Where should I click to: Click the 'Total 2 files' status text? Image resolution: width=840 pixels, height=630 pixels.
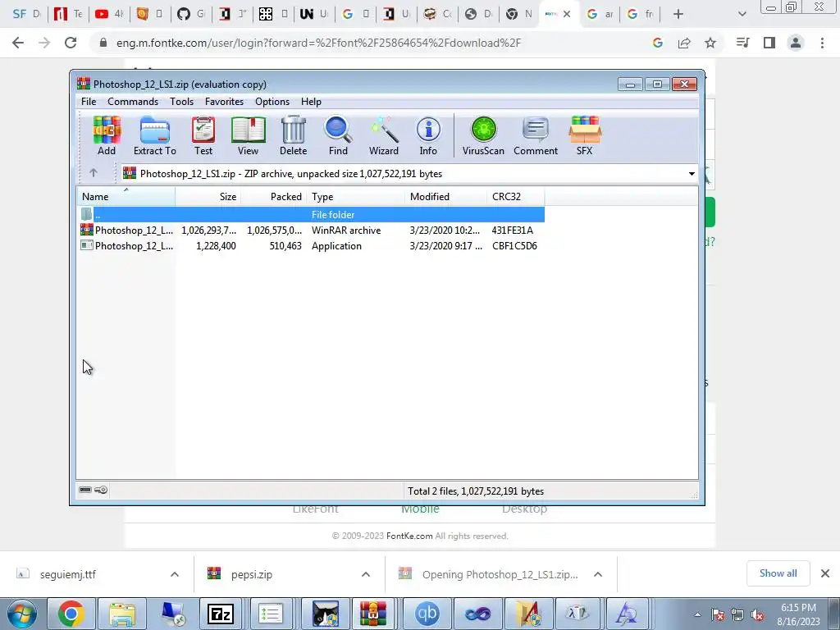click(x=476, y=491)
